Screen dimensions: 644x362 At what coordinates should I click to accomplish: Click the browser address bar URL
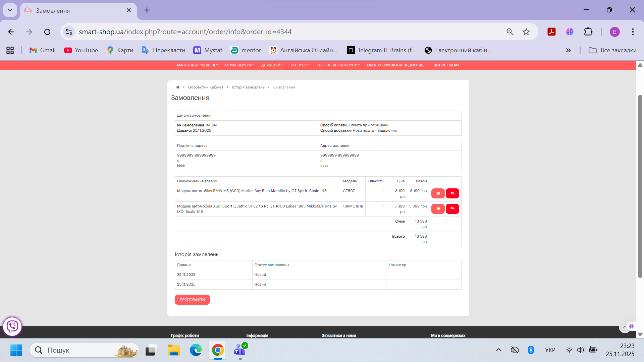tap(185, 32)
